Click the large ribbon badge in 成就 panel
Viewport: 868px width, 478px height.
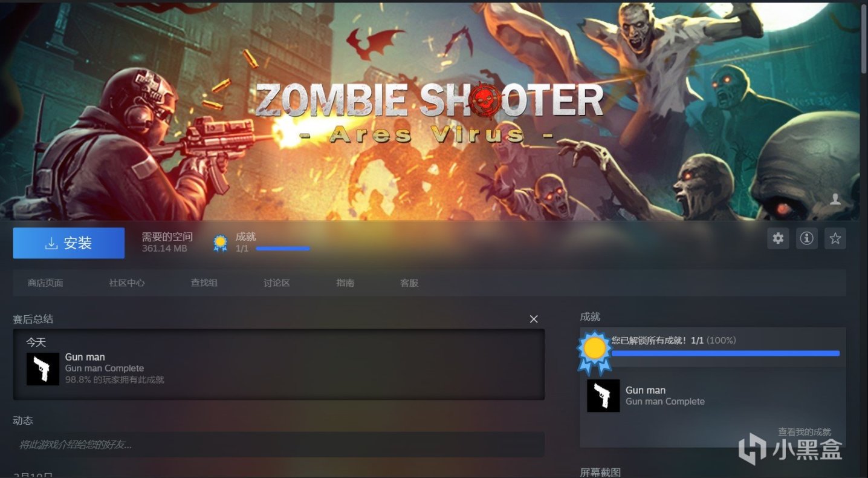pos(595,352)
